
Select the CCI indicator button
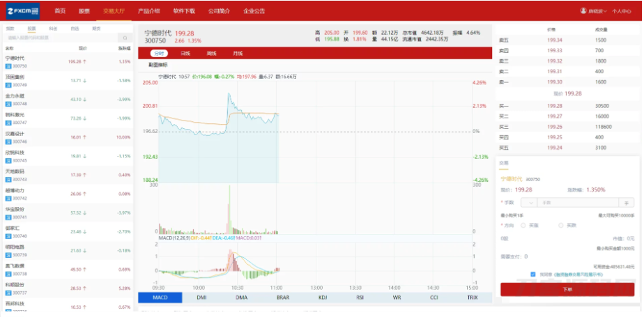point(434,297)
